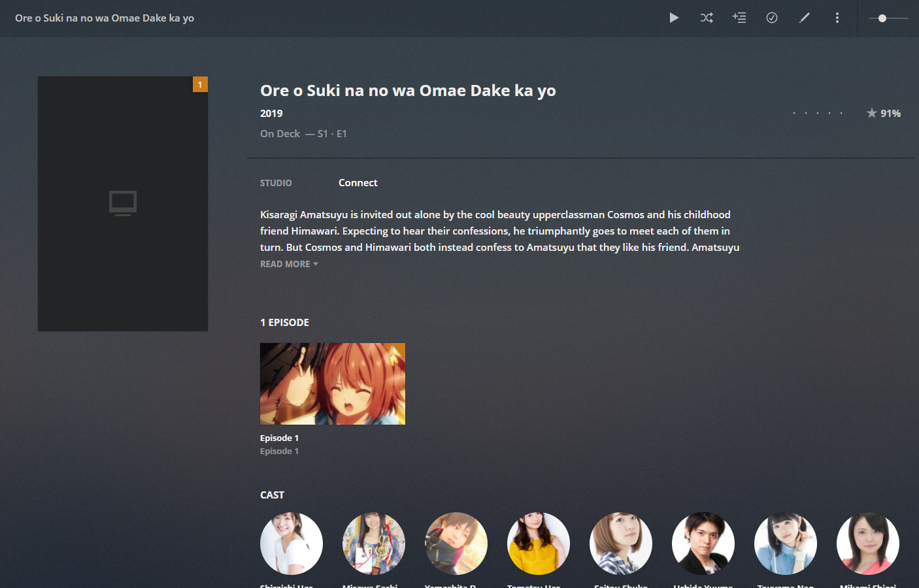Shuffle episodes using the shuffle icon
Screen dimensions: 919x588
click(707, 18)
